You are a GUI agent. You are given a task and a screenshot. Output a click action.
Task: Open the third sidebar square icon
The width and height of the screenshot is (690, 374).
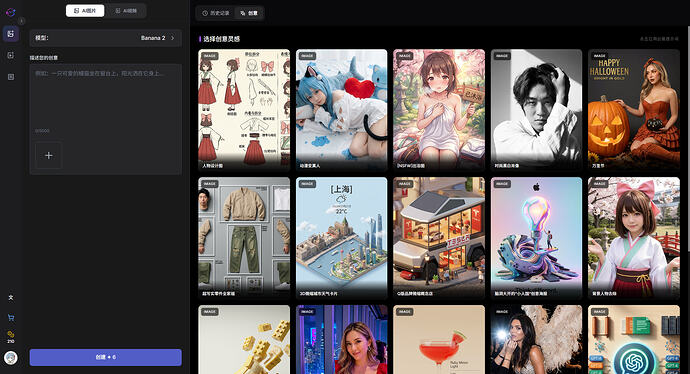[11, 77]
